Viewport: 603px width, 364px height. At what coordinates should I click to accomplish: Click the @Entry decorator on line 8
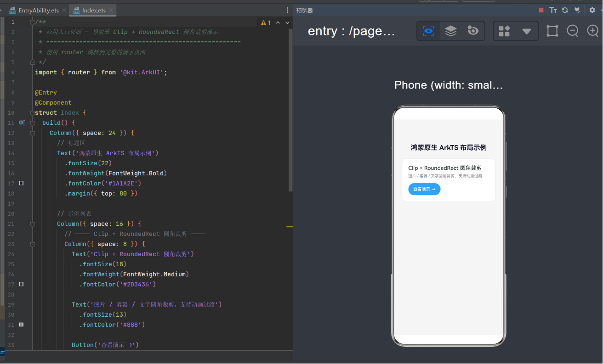[x=46, y=93]
